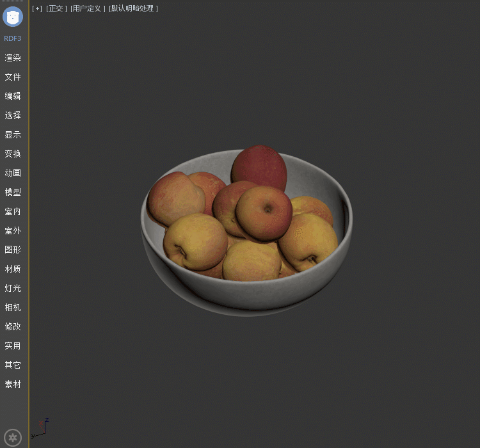Open the 动画 menu
480x448 pixels.
click(13, 173)
